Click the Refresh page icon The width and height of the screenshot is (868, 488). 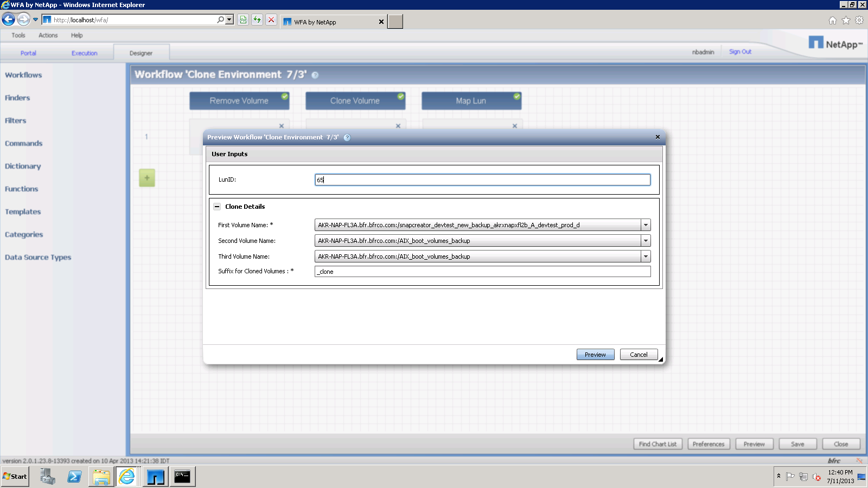pos(257,20)
